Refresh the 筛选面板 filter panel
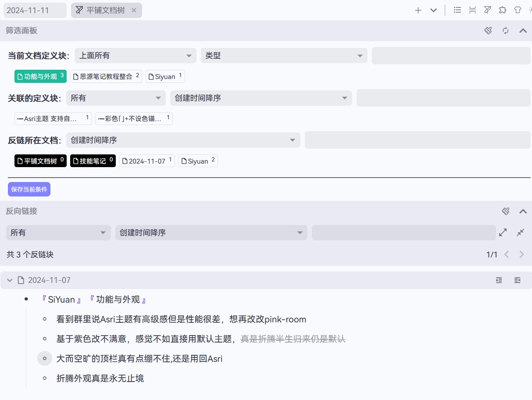 coord(505,31)
